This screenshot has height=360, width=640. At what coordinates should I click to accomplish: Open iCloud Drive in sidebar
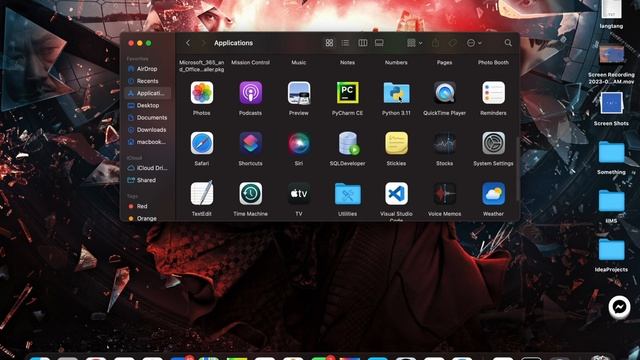coord(147,168)
